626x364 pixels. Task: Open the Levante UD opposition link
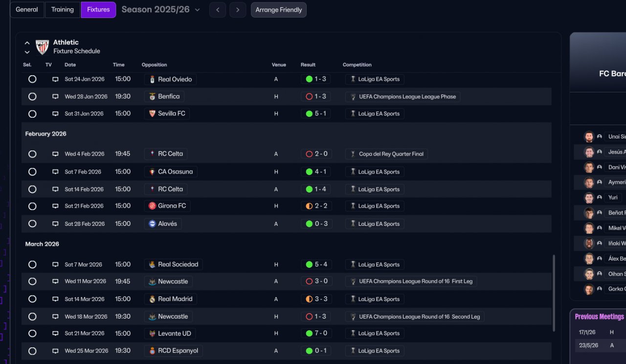tap(175, 334)
